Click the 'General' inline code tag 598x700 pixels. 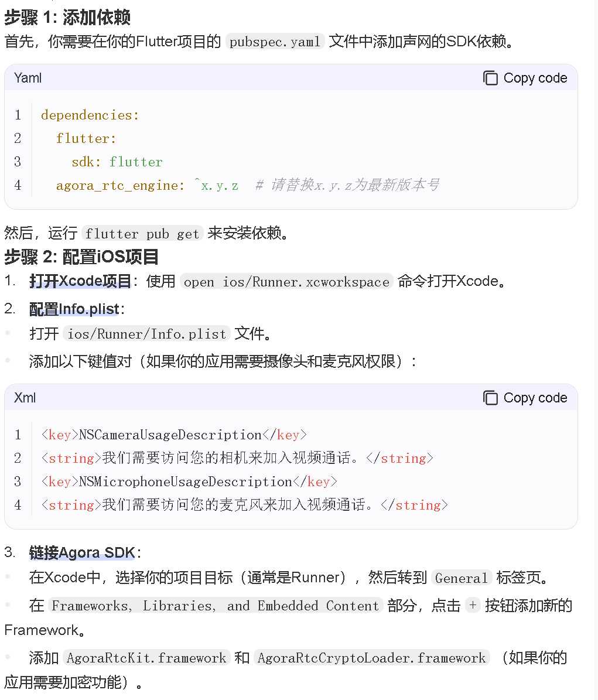[x=462, y=578]
